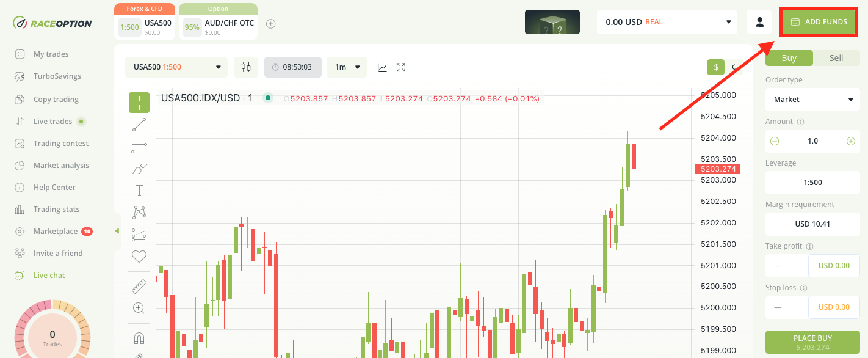Select the zoom in magnifier tool
Viewport: 868px width, 358px height.
pyautogui.click(x=139, y=309)
